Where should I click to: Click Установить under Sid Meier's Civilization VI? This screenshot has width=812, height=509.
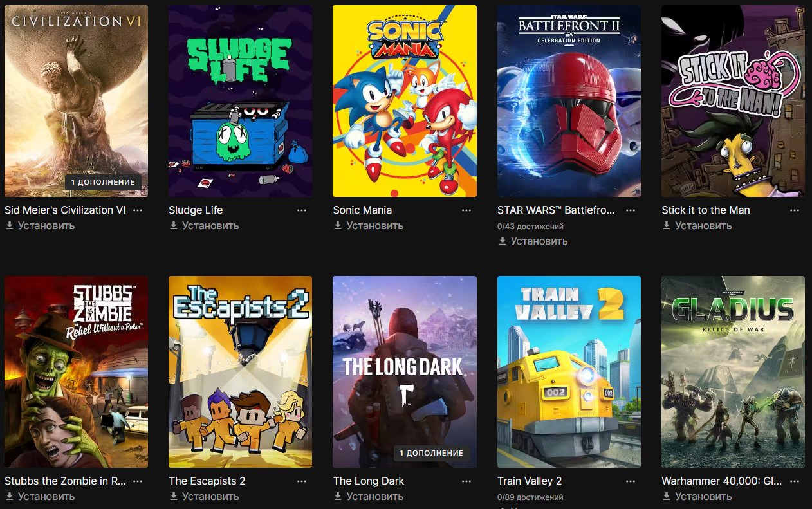pyautogui.click(x=40, y=226)
